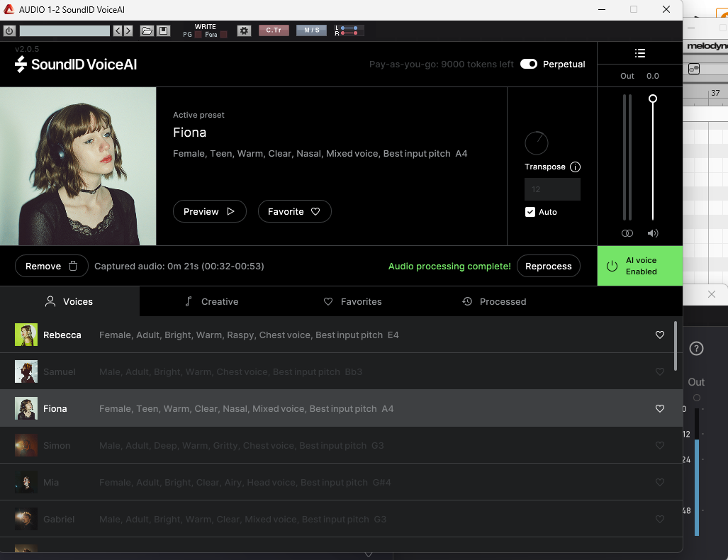728x560 pixels.
Task: Toggle the Perpetual license switch
Action: click(528, 64)
